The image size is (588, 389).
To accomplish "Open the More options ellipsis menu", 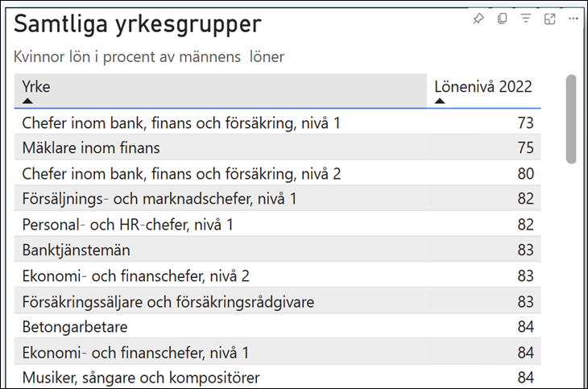I will (x=574, y=19).
